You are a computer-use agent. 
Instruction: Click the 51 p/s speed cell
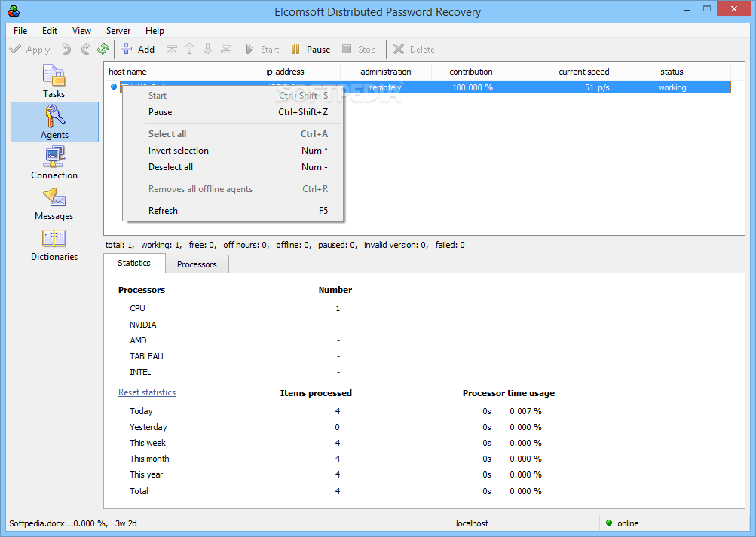point(597,87)
